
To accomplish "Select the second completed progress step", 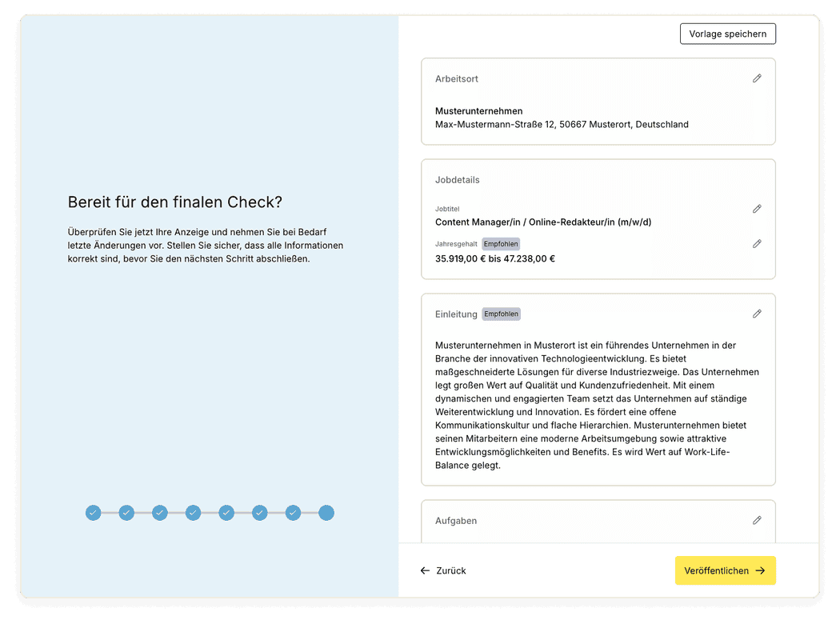I will point(126,513).
